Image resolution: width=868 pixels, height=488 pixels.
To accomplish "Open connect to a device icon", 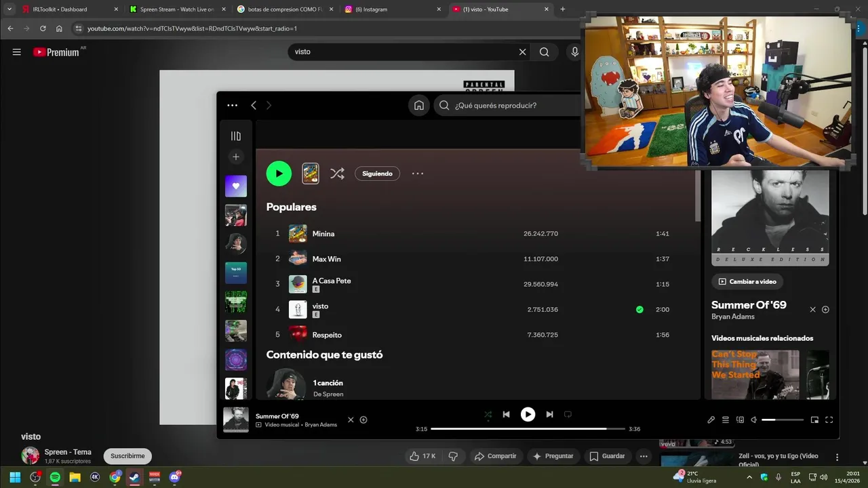I will pyautogui.click(x=740, y=420).
